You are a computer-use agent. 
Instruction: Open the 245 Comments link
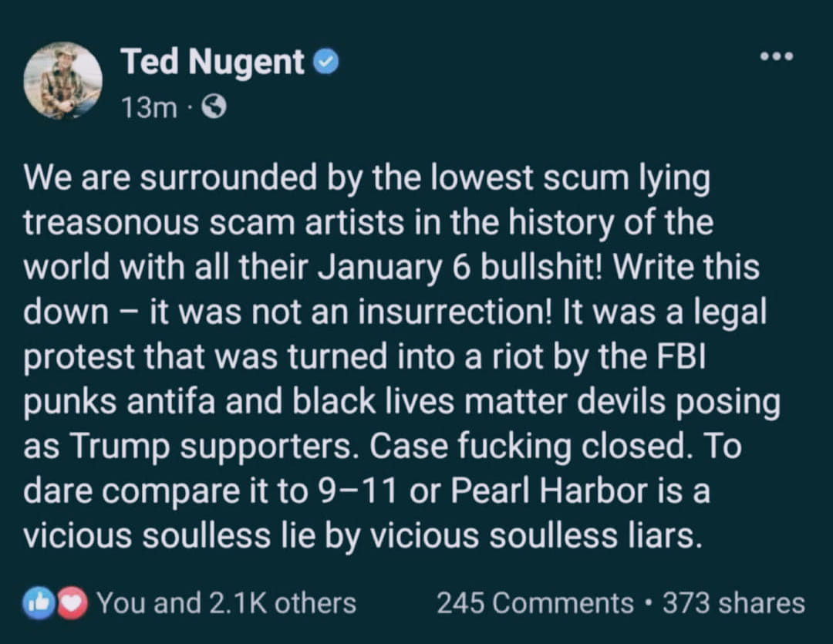(535, 602)
